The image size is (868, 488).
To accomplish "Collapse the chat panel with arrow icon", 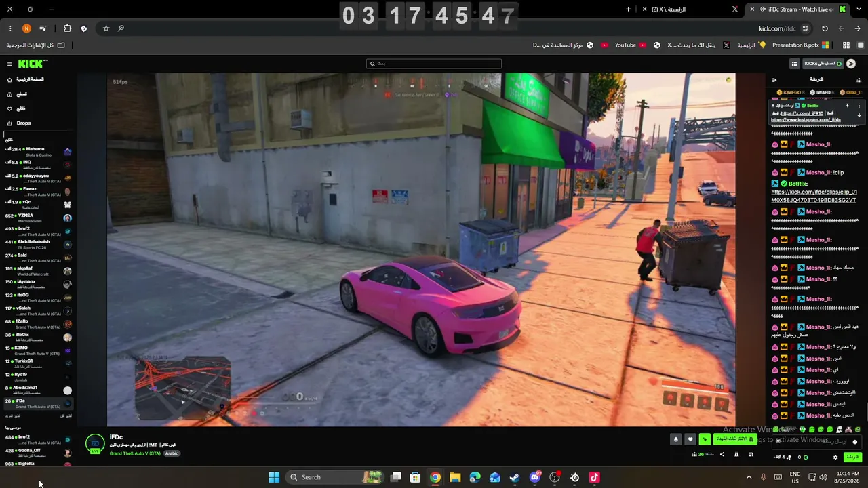I will (x=774, y=79).
